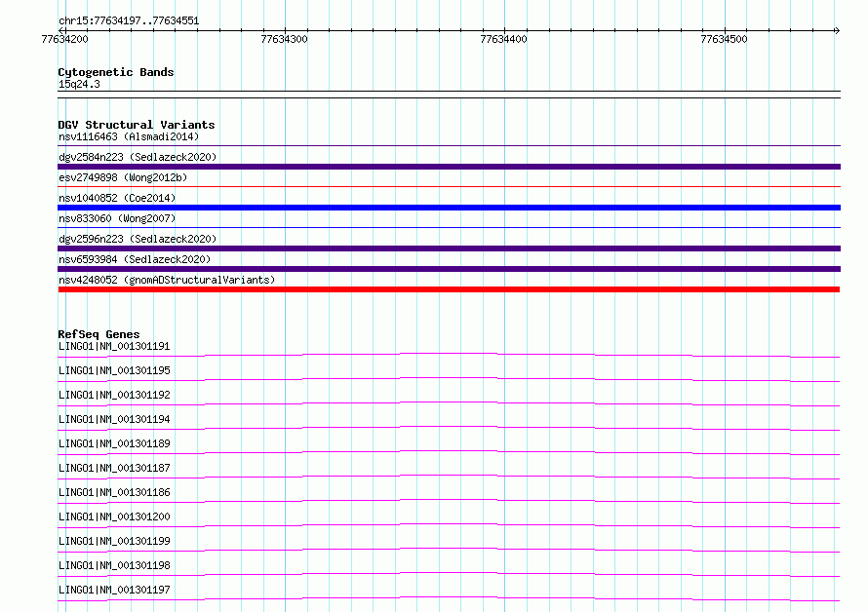The width and height of the screenshot is (868, 612).
Task: Open transcript LINGO1|NM_001301197
Action: coord(114,590)
